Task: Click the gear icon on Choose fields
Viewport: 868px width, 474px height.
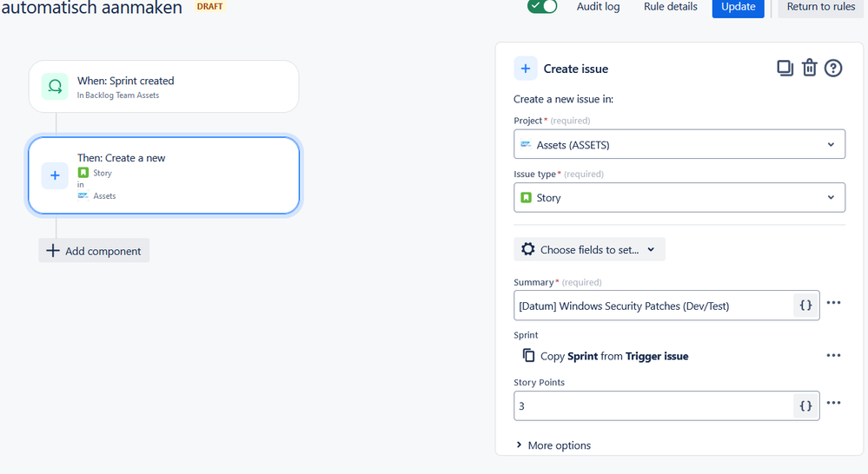Action: pyautogui.click(x=528, y=249)
